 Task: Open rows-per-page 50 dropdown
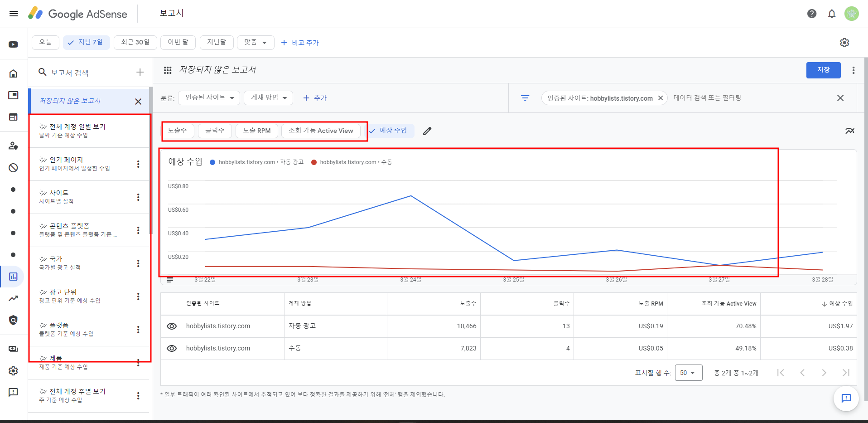(x=689, y=373)
